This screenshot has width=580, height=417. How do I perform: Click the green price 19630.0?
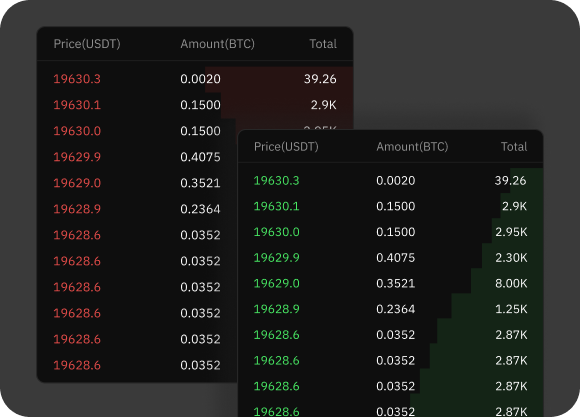point(276,232)
